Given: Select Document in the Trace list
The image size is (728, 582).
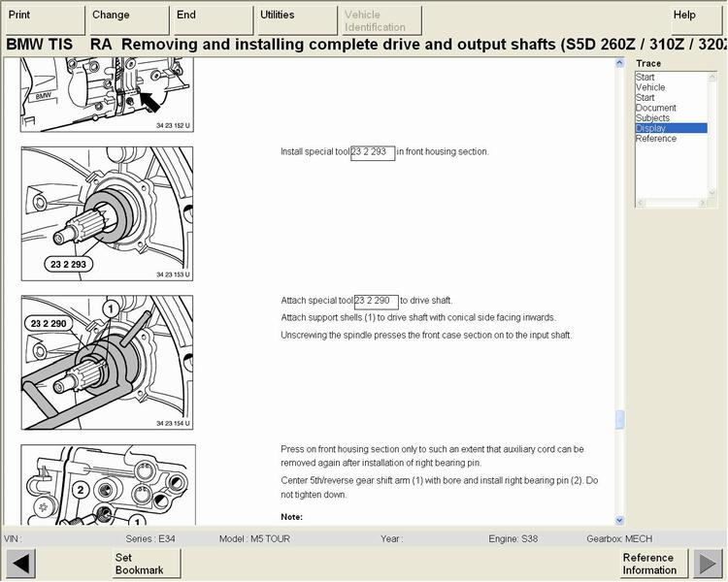Looking at the screenshot, I should (x=656, y=108).
